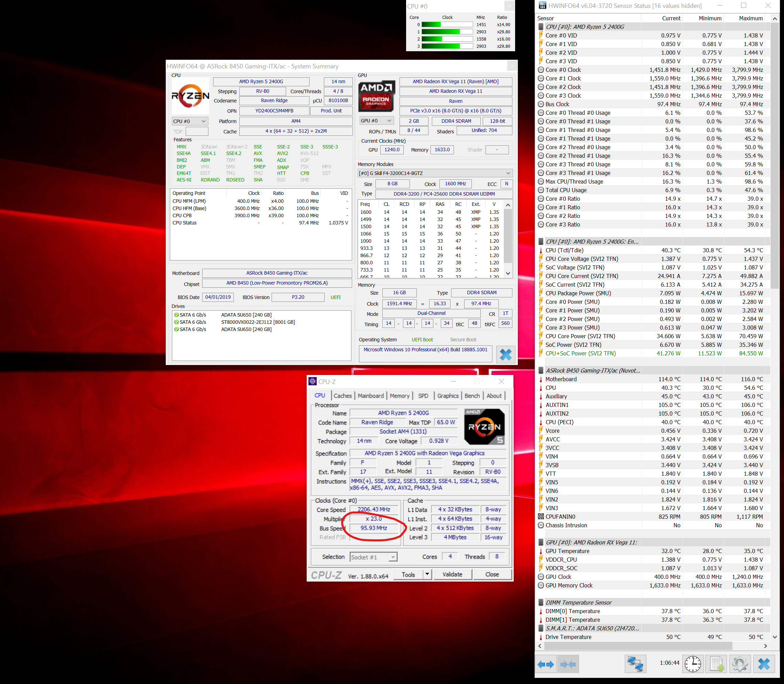Click the Close button in CPU-Z
The width and height of the screenshot is (784, 684).
point(492,574)
